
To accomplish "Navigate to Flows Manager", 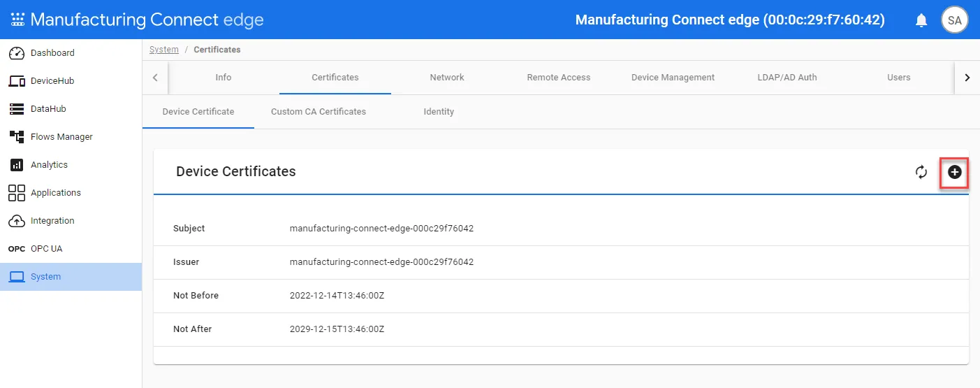I will 71,137.
